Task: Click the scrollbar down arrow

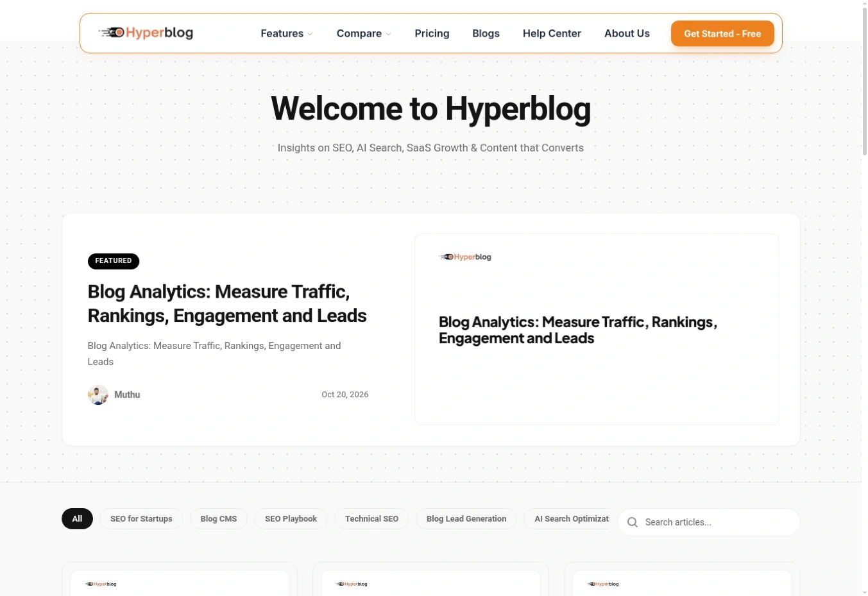Action: (x=864, y=592)
